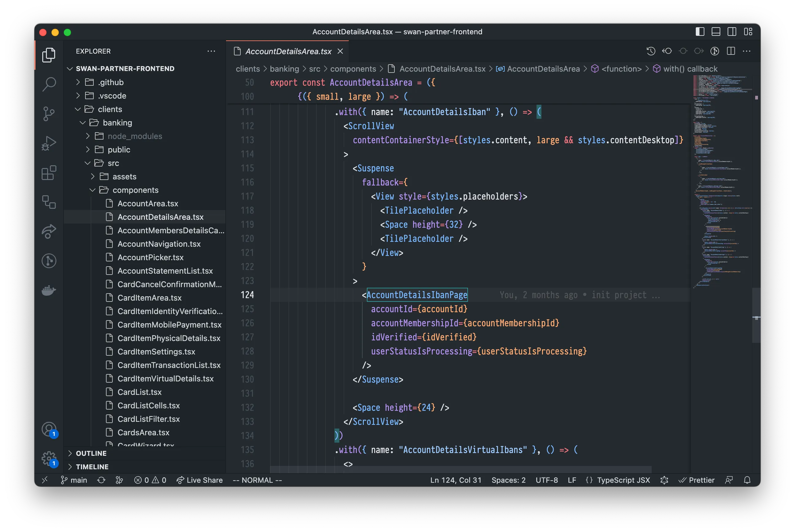Open Run and Debug view
The height and width of the screenshot is (532, 795).
(x=49, y=143)
